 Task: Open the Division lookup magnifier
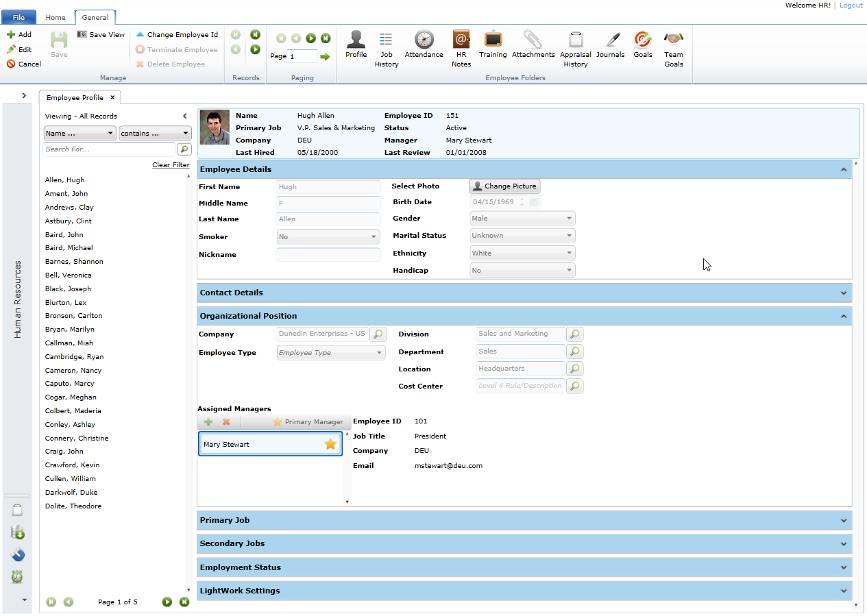[x=576, y=334]
